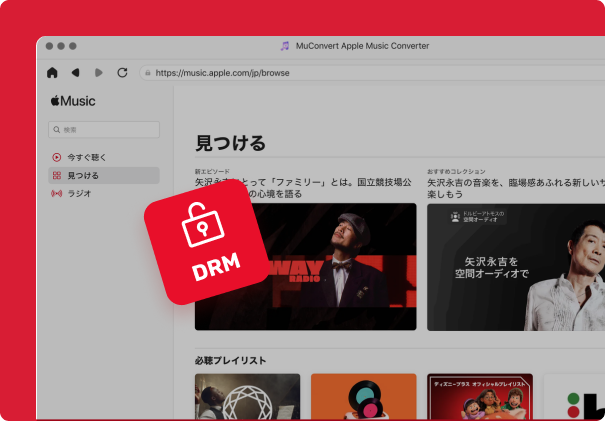The width and height of the screenshot is (605, 421).
Task: Click the MuConvert Apple Music Converter title
Action: tap(362, 46)
